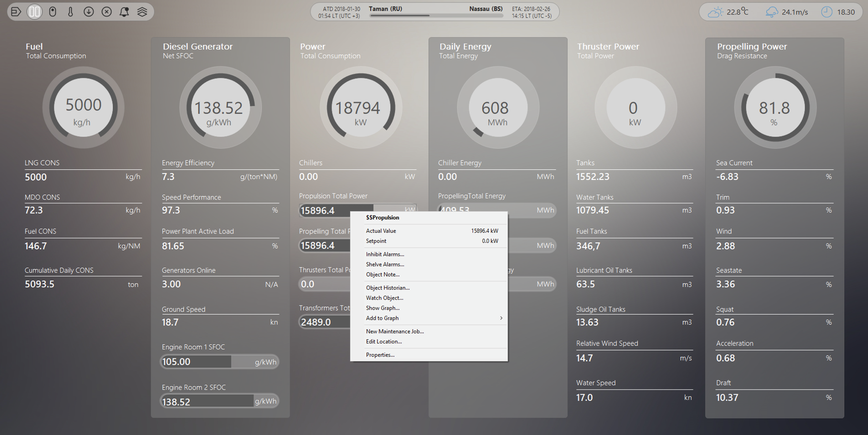The height and width of the screenshot is (435, 868).
Task: Click the Engine Room 2 SFOC bar
Action: 220,401
